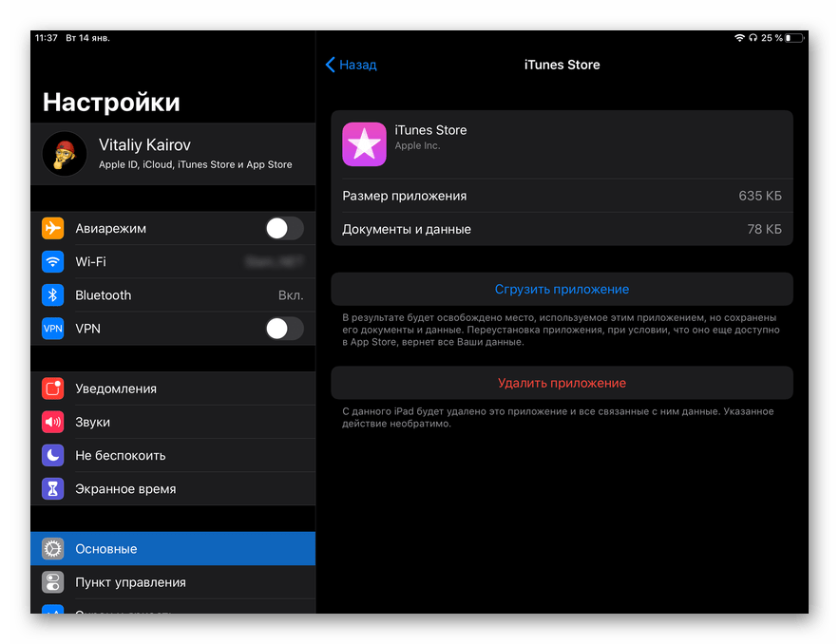Viewport: 839px width, 644px height.
Task: Tap the Bluetooth icon in settings list
Action: 52,295
